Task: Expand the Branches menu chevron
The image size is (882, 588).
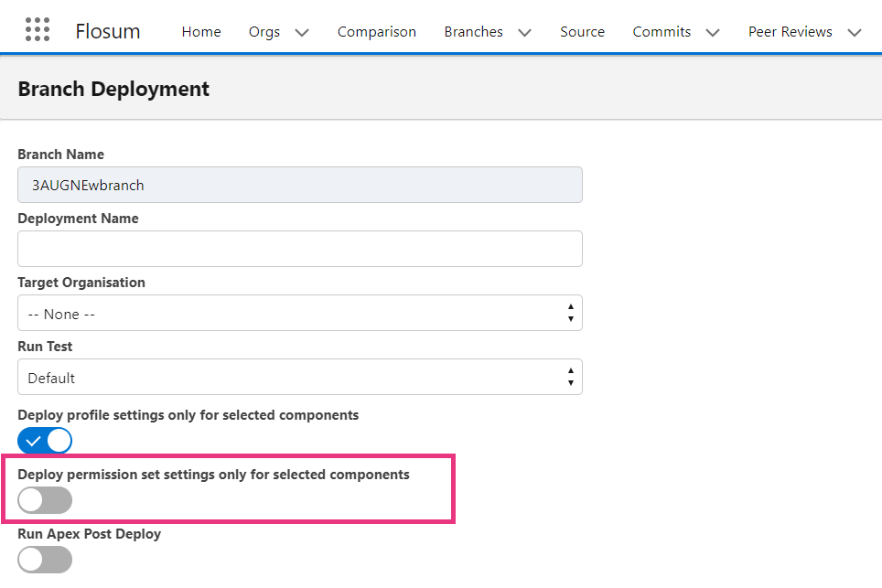Action: [x=525, y=33]
